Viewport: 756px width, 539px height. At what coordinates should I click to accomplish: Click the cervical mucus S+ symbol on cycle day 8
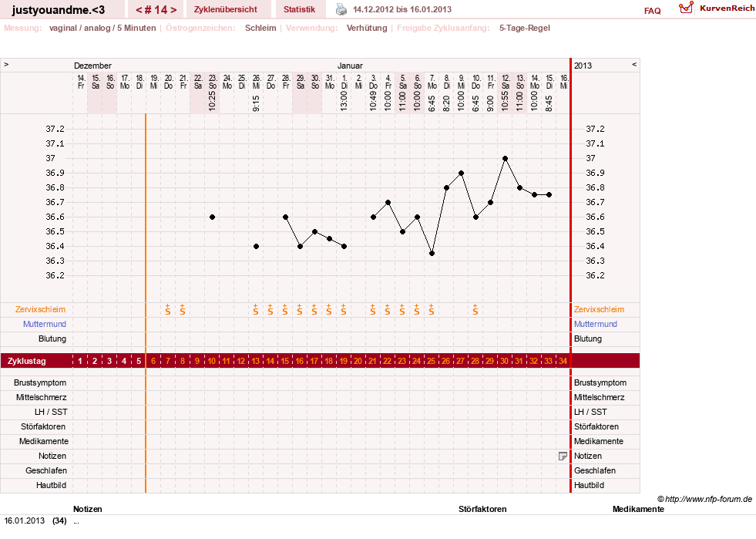pyautogui.click(x=182, y=310)
